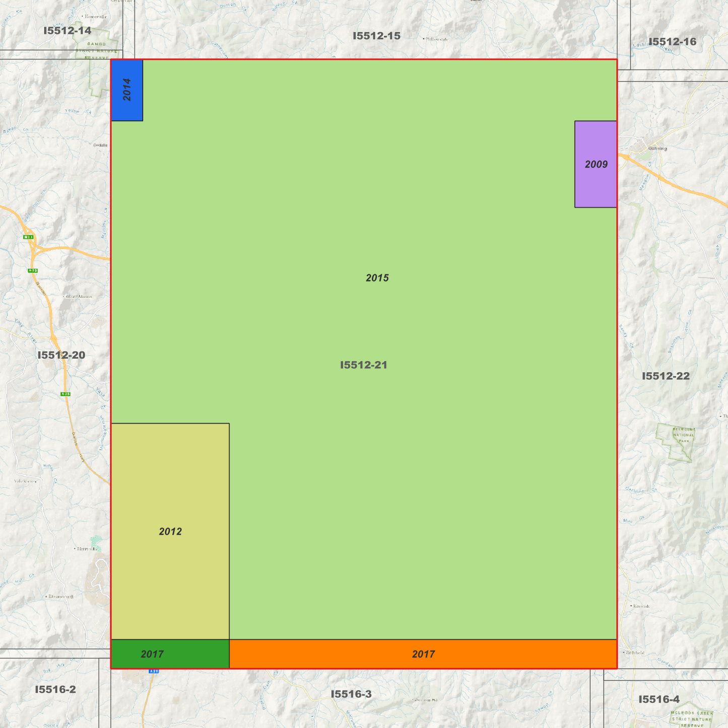
Task: Click the I5512-22 tile label
Action: tap(666, 376)
